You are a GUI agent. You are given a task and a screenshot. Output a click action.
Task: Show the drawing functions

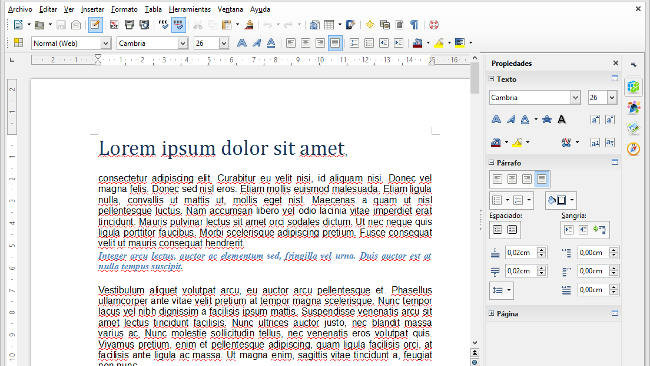pyautogui.click(x=351, y=25)
